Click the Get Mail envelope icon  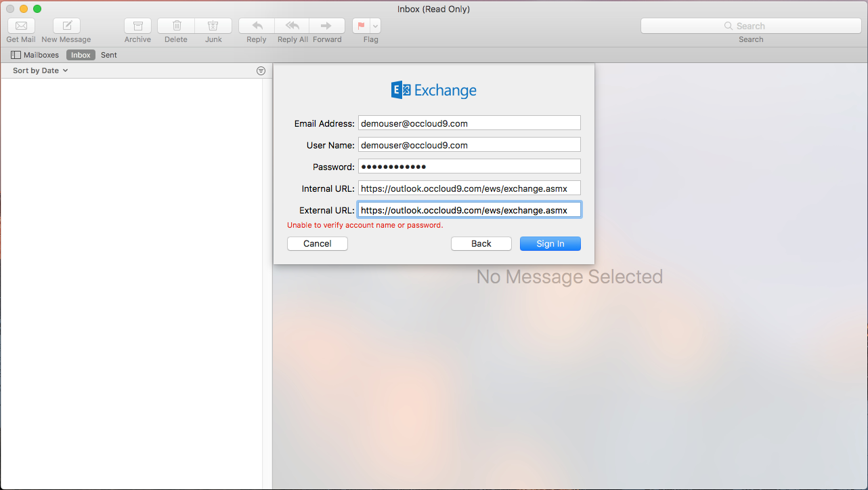pyautogui.click(x=21, y=26)
